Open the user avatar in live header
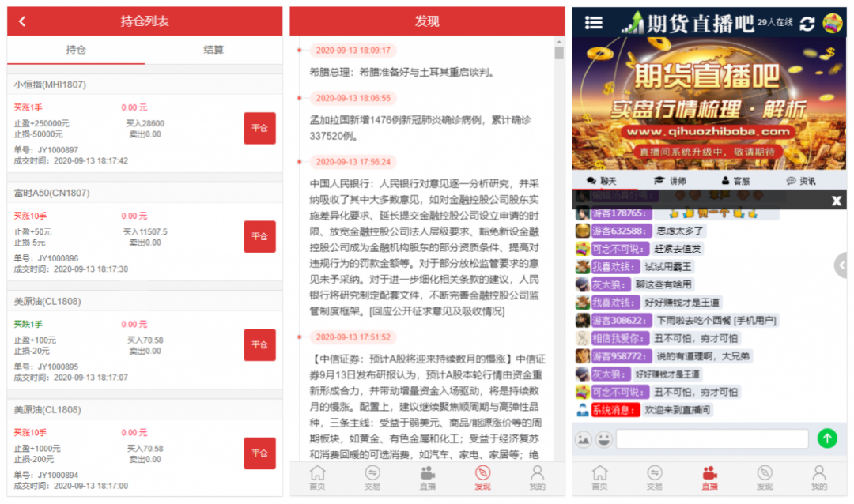The height and width of the screenshot is (504, 854). pyautogui.click(x=832, y=23)
